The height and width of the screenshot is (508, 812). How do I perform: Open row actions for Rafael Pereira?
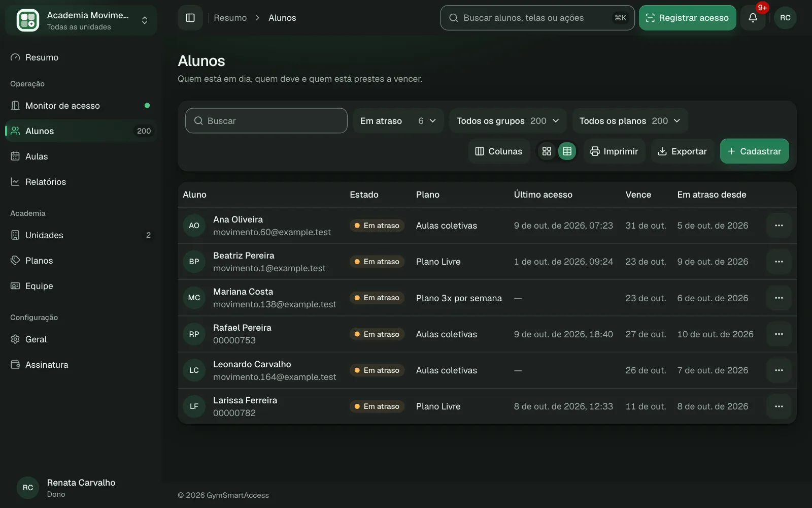click(x=779, y=334)
